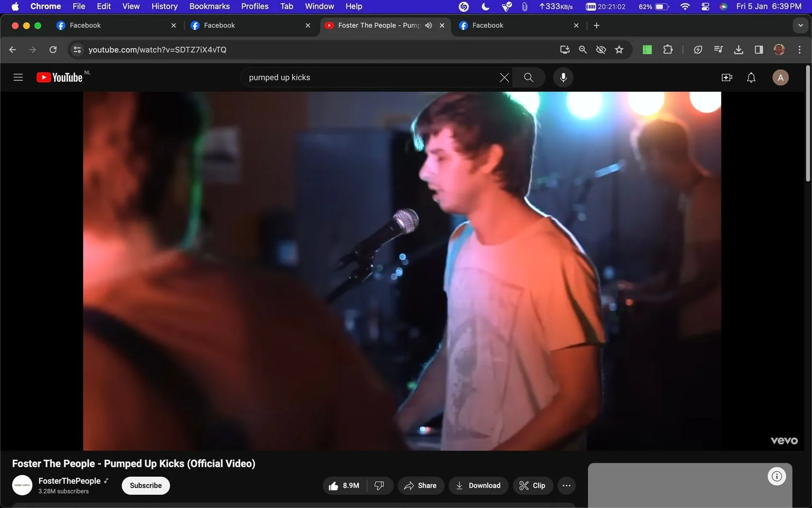This screenshot has height=508, width=812.
Task: Bookmark this page with the star icon
Action: [x=619, y=50]
